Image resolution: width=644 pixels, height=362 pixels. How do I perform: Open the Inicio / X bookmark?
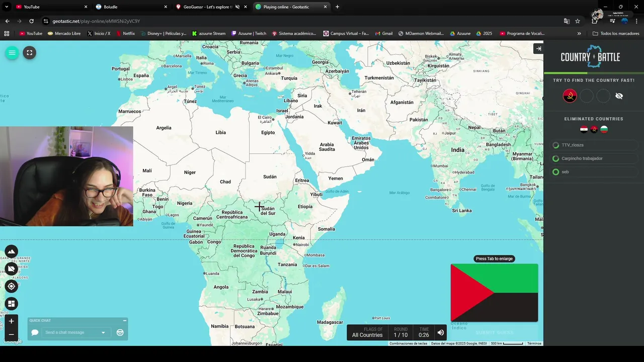99,34
